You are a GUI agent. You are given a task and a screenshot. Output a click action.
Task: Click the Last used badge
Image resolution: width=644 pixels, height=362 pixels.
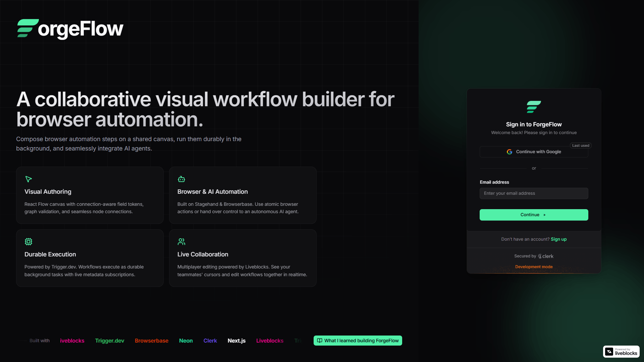click(x=581, y=145)
